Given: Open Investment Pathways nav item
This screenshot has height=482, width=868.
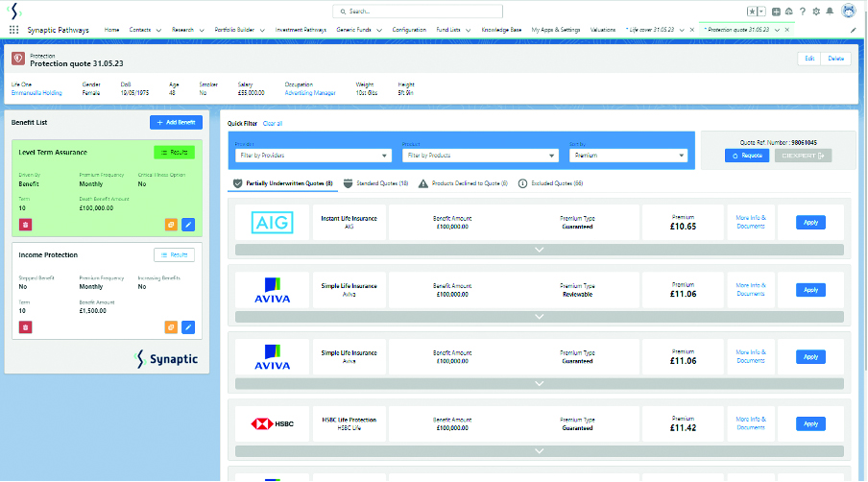Looking at the screenshot, I should [301, 30].
